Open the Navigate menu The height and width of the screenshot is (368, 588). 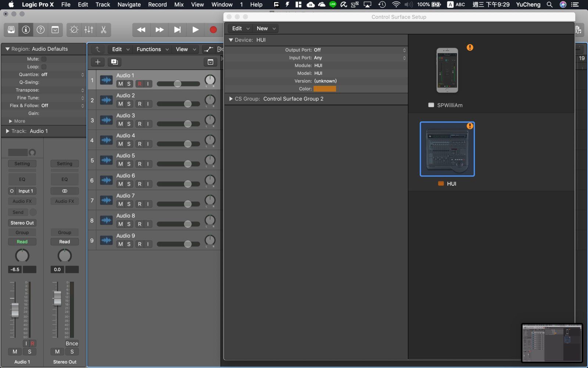click(129, 4)
